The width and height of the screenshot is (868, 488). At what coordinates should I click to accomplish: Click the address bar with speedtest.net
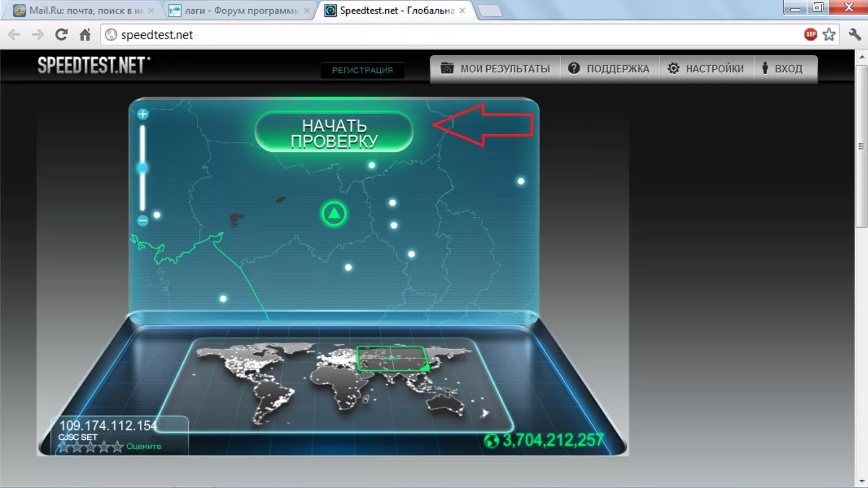[x=450, y=35]
